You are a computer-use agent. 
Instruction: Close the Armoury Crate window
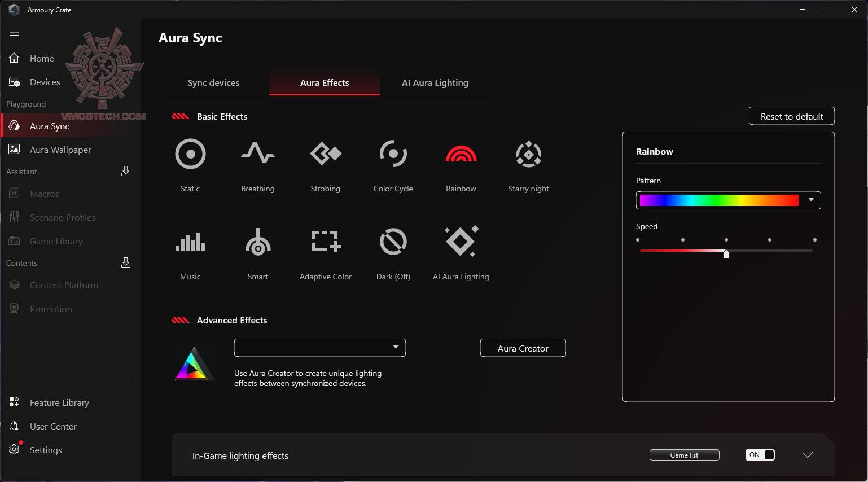[854, 10]
